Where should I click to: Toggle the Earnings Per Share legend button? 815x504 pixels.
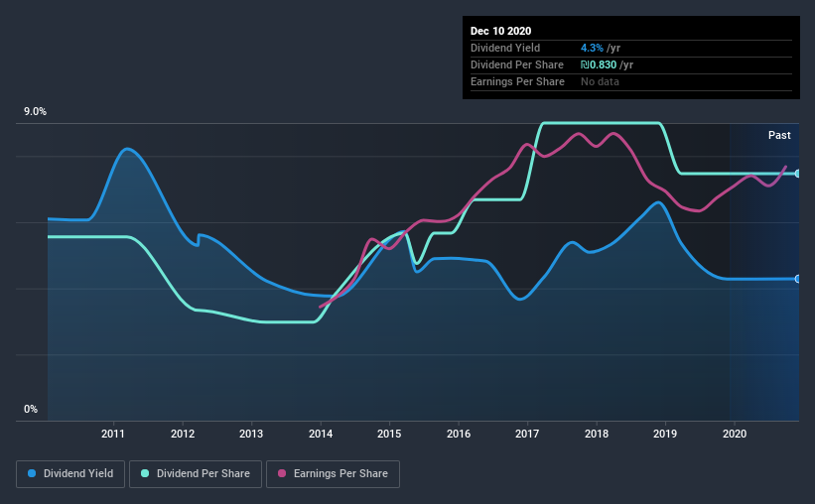[333, 474]
